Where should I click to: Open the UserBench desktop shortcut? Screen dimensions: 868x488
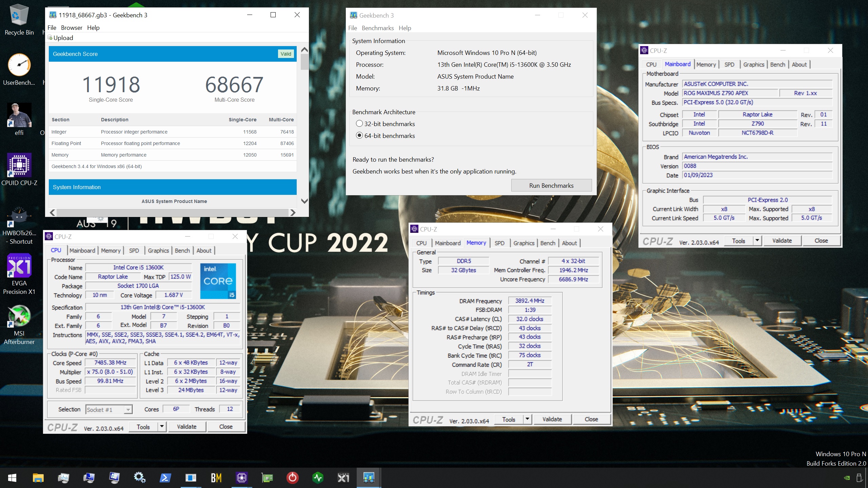(x=19, y=69)
